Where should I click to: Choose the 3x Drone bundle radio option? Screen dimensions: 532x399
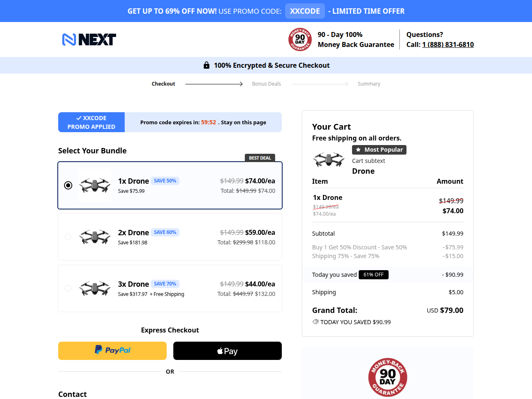[68, 288]
